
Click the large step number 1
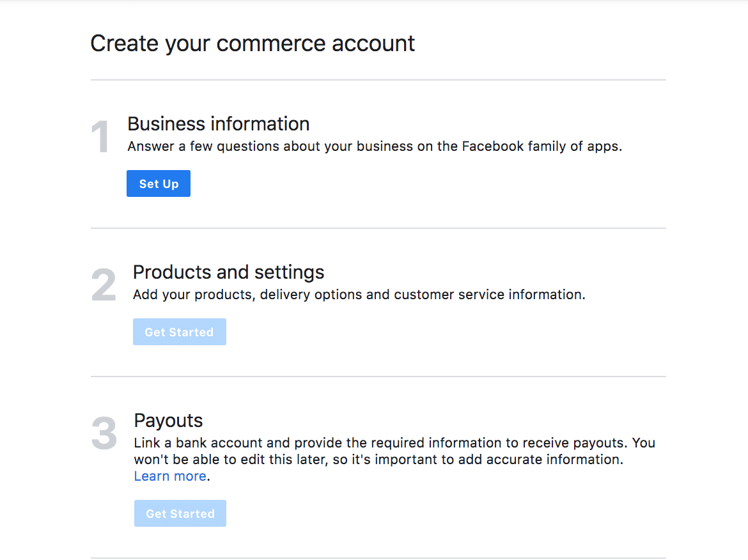click(100, 136)
